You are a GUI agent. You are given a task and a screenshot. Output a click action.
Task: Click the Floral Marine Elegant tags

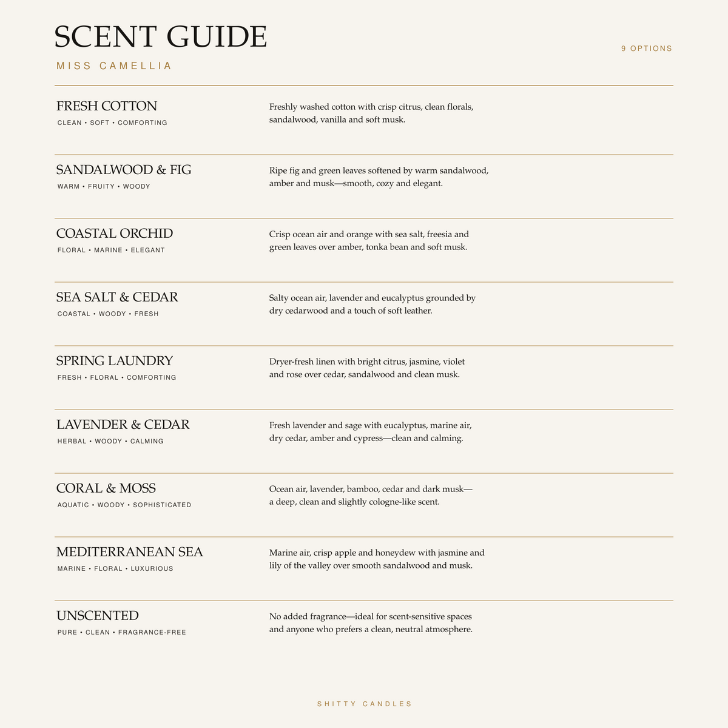[111, 250]
